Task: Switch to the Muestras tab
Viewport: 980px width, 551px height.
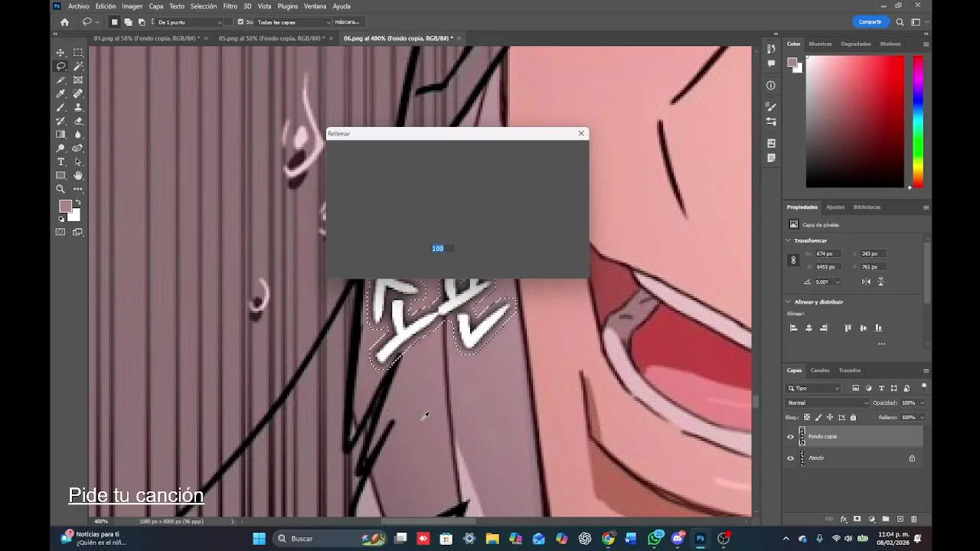Action: 820,44
